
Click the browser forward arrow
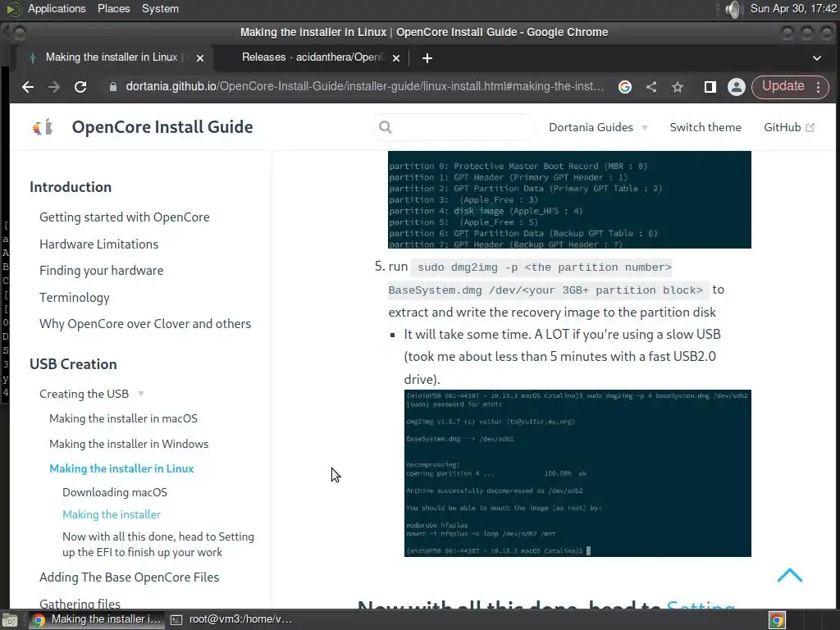(54, 87)
